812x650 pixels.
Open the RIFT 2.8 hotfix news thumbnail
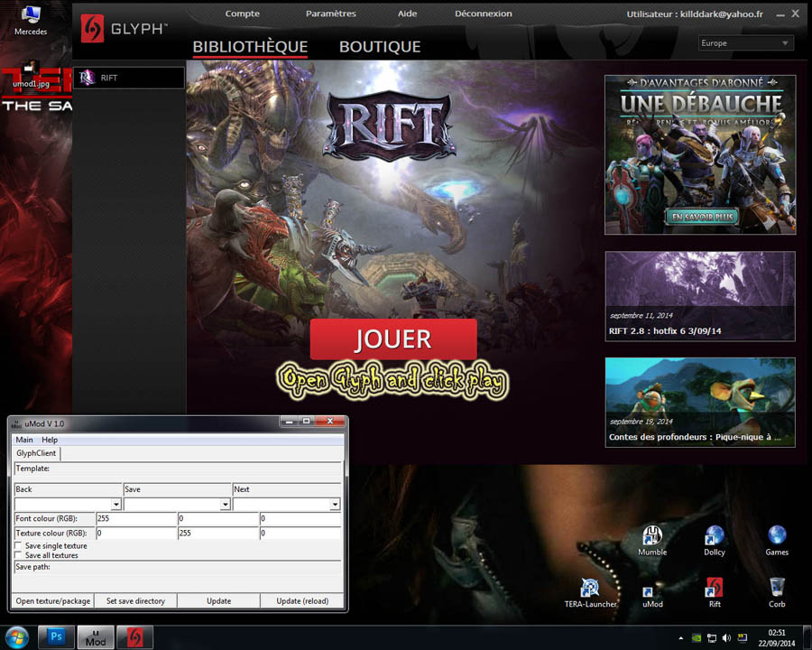tap(699, 296)
